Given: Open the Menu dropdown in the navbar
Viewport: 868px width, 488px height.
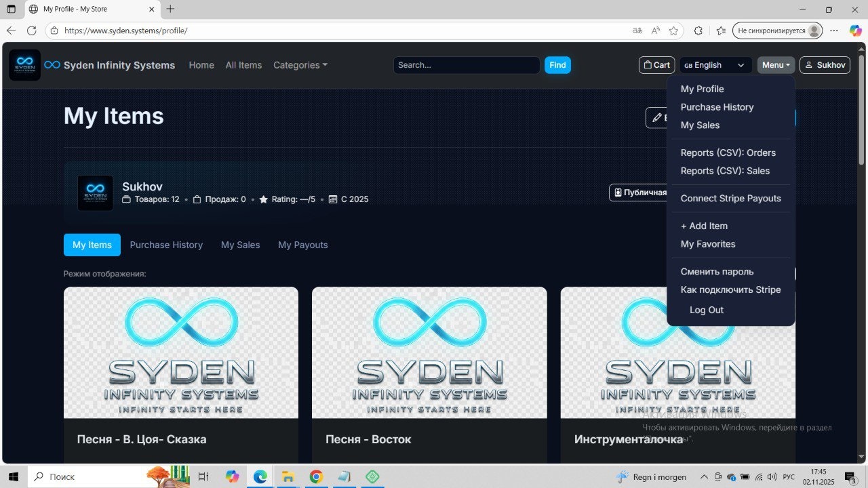Looking at the screenshot, I should point(775,64).
